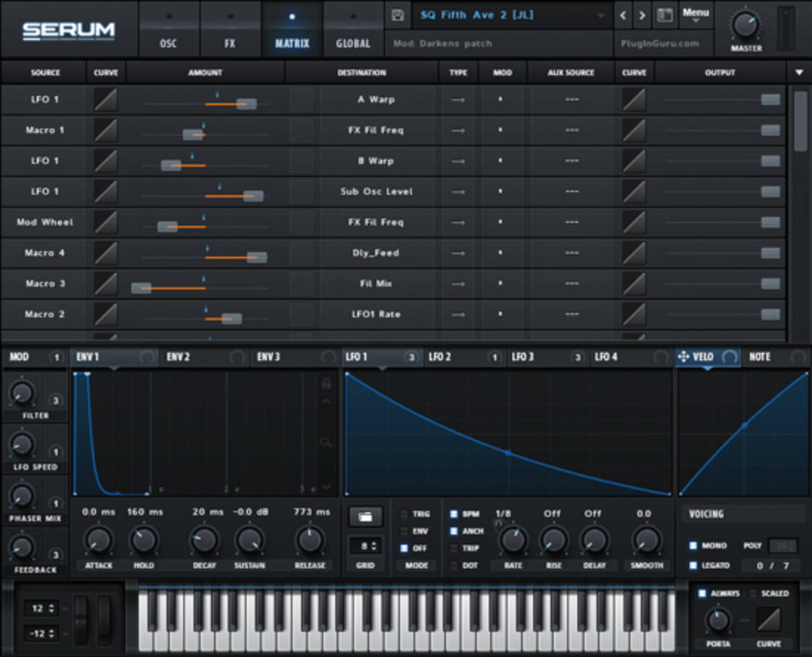Select the ENV 2 tab

tap(205, 357)
